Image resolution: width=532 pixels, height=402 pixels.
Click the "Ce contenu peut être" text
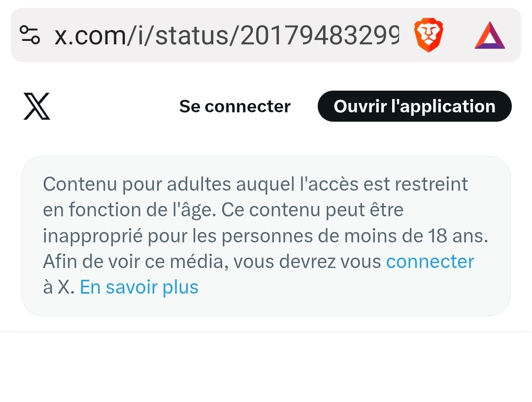pos(312,210)
